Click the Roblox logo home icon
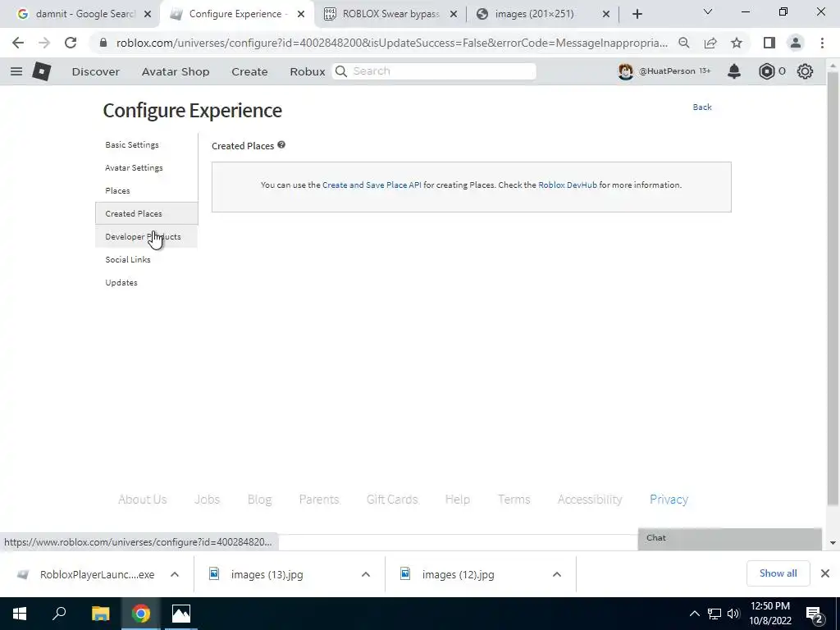 pyautogui.click(x=41, y=71)
